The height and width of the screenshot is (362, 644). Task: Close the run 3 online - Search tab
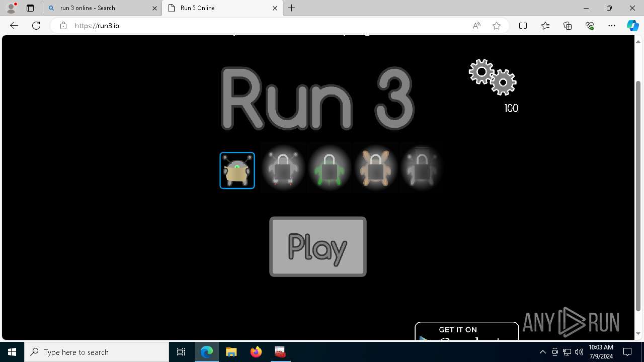pos(155,8)
